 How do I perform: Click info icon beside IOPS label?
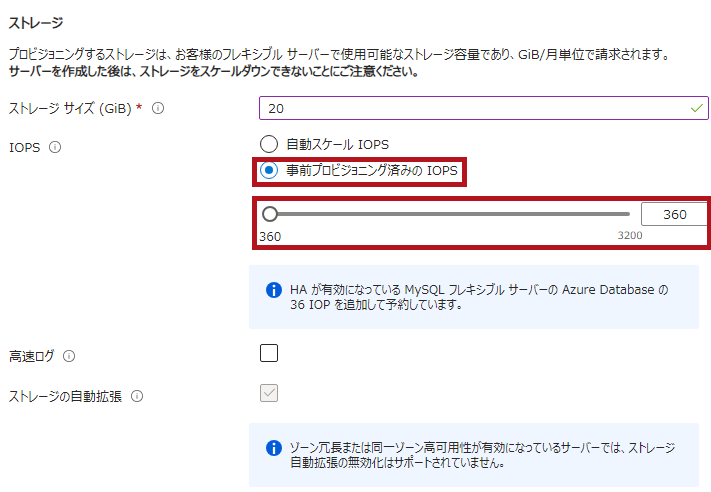55,147
